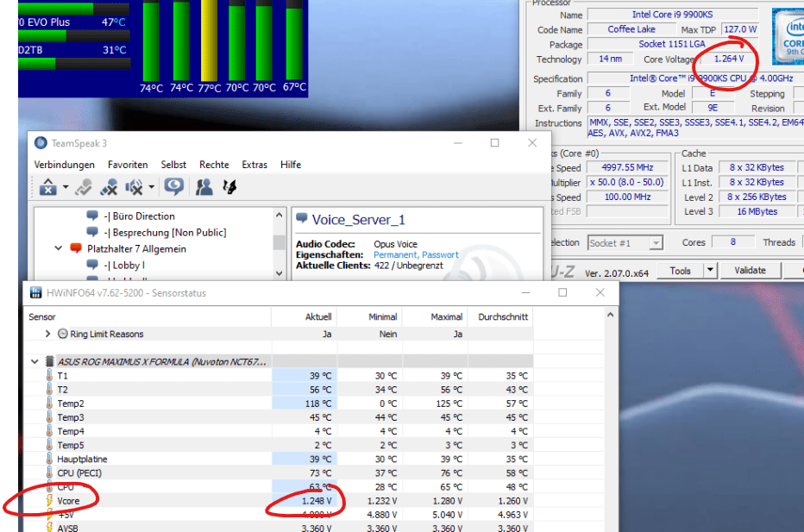
Task: Click Besprechung channel speech bubble icon
Action: (92, 232)
